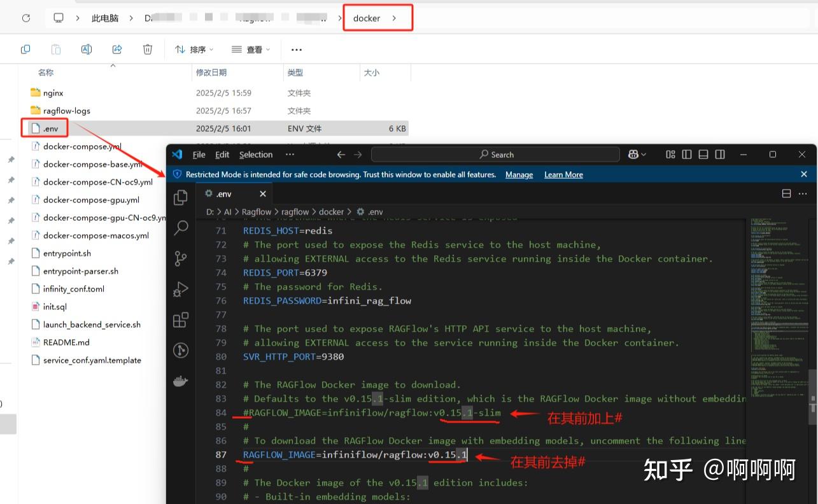The height and width of the screenshot is (504, 818).
Task: Click the Manage link in banner
Action: tap(519, 174)
